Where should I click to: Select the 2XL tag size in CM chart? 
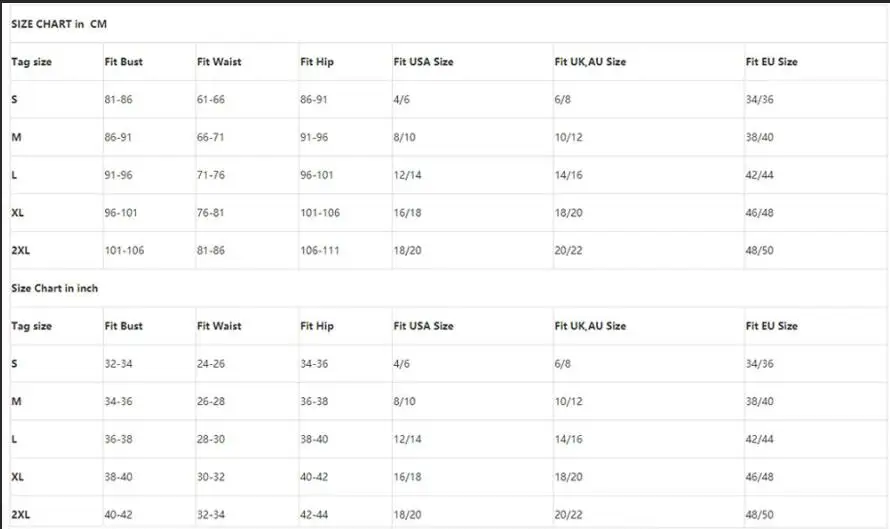tap(21, 250)
